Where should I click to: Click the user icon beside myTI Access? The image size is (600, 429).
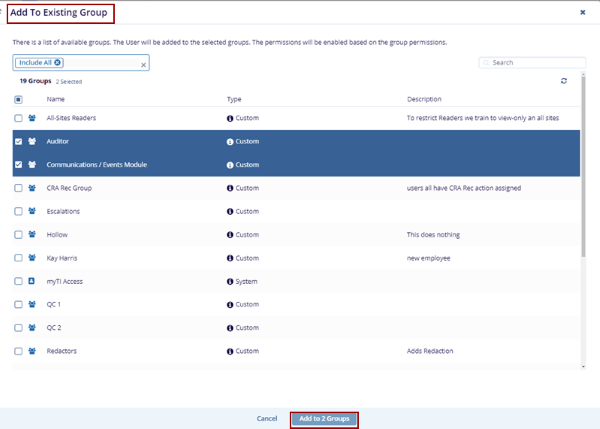32,281
